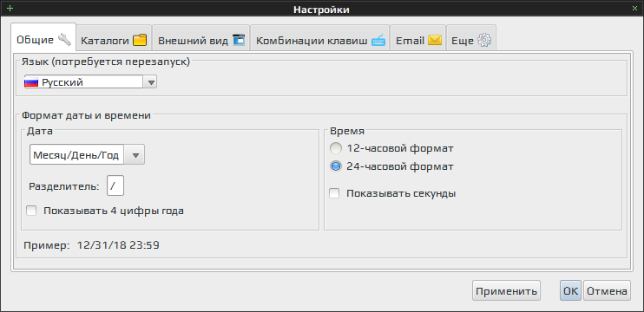Confirm settings with the OK button
The height and width of the screenshot is (312, 644).
click(570, 291)
